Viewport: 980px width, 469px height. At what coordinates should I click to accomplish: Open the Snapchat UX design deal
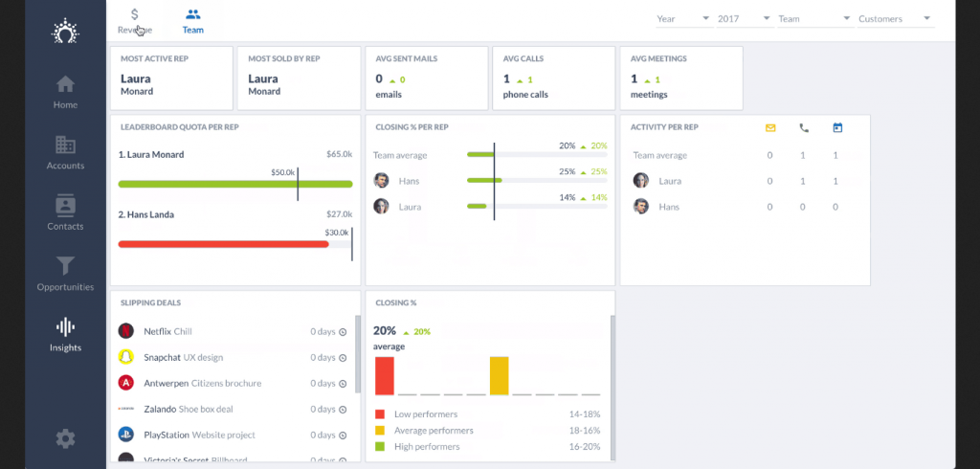[233, 357]
